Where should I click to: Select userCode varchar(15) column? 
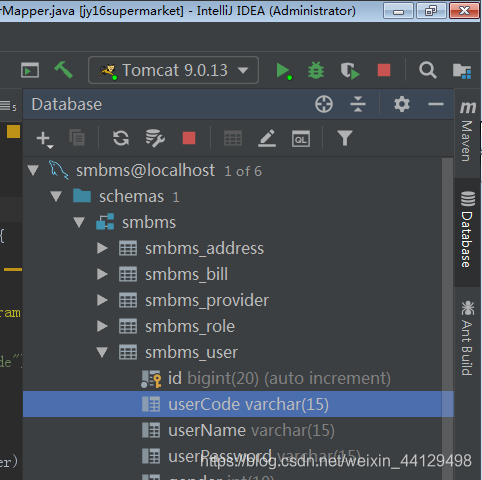click(x=238, y=404)
